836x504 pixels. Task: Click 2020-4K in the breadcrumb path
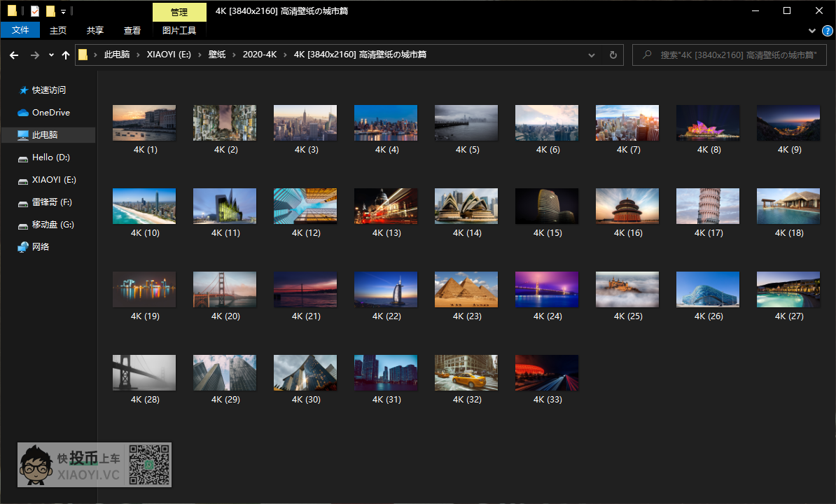[260, 55]
